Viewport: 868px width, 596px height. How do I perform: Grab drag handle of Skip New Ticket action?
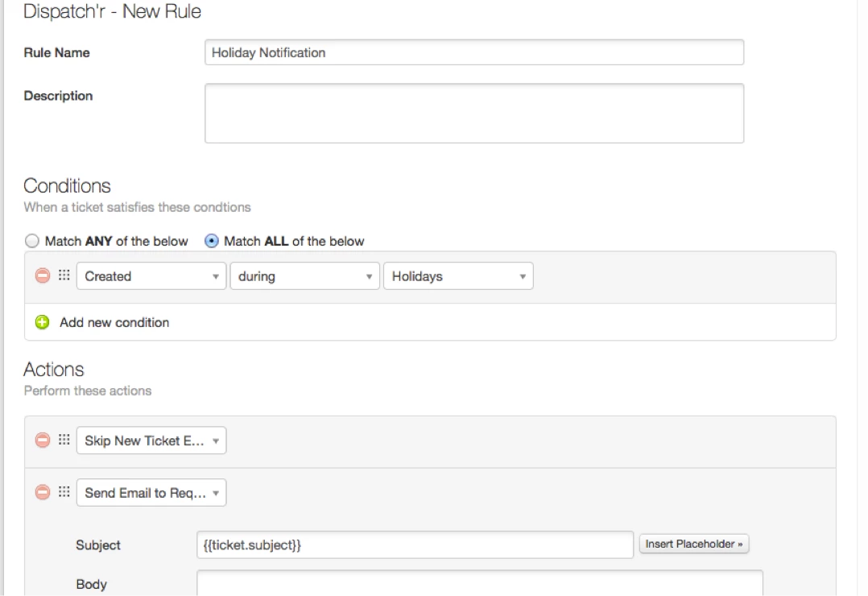pos(64,440)
